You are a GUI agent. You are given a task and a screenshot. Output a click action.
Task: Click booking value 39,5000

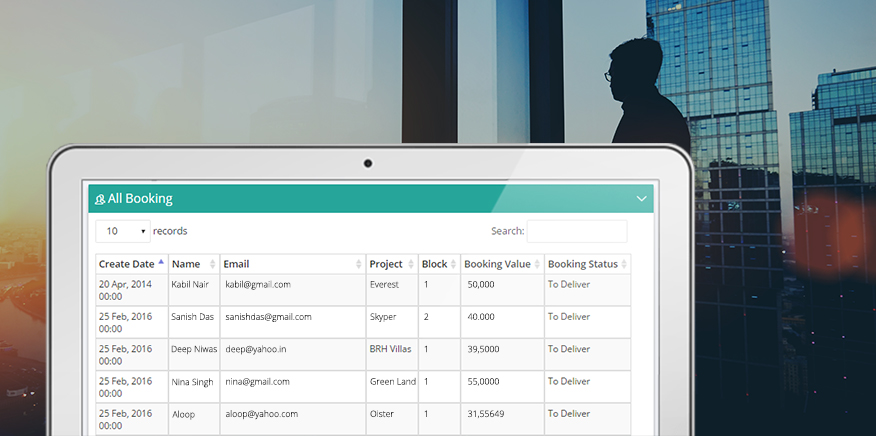click(483, 349)
